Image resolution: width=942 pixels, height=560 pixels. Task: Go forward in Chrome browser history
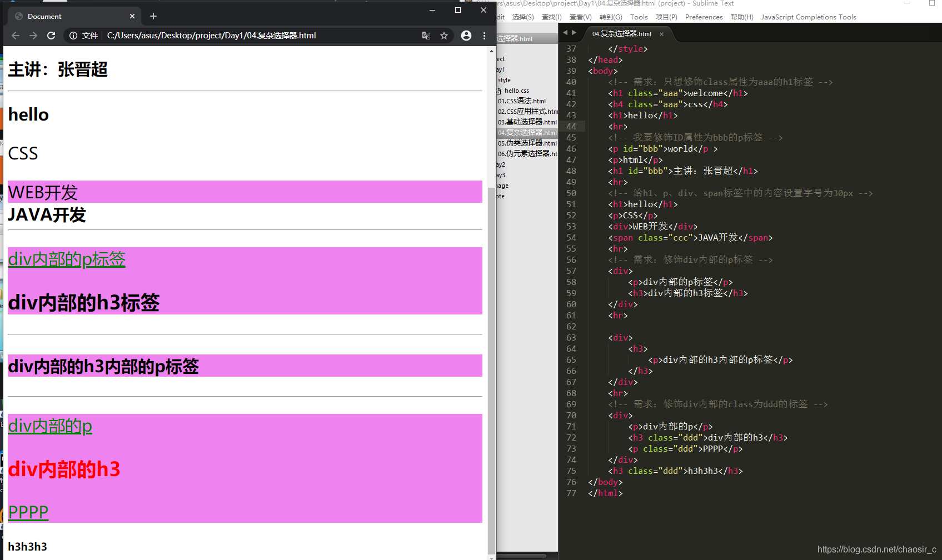33,36
